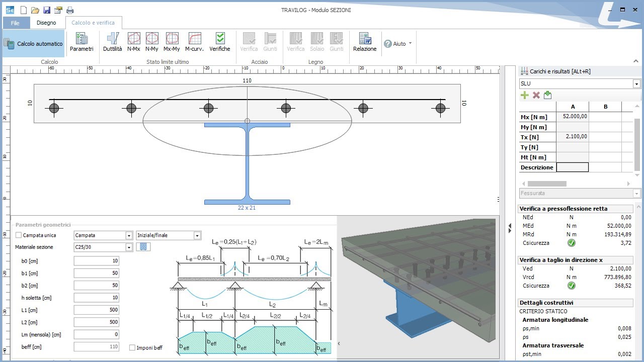Open the File menu

[15, 23]
